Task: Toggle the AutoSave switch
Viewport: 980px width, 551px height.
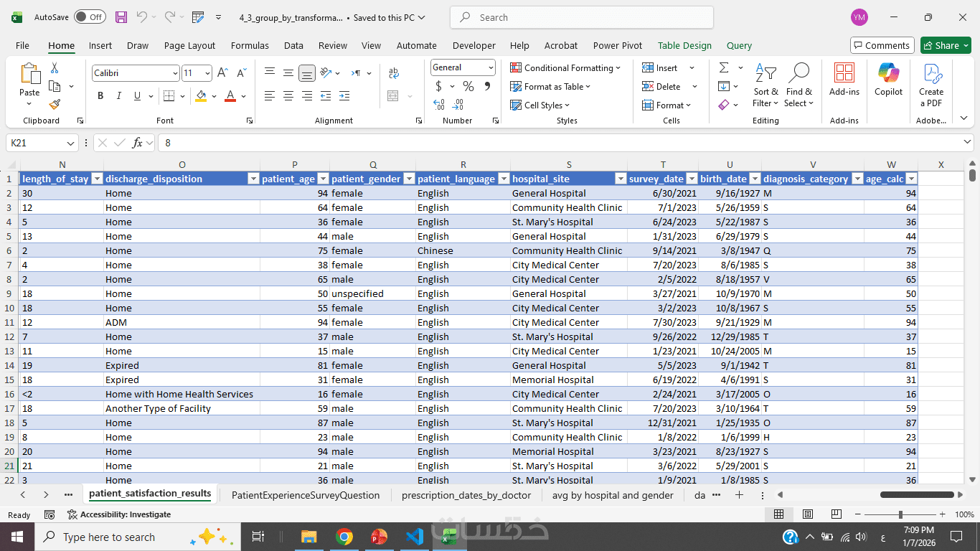Action: (89, 17)
